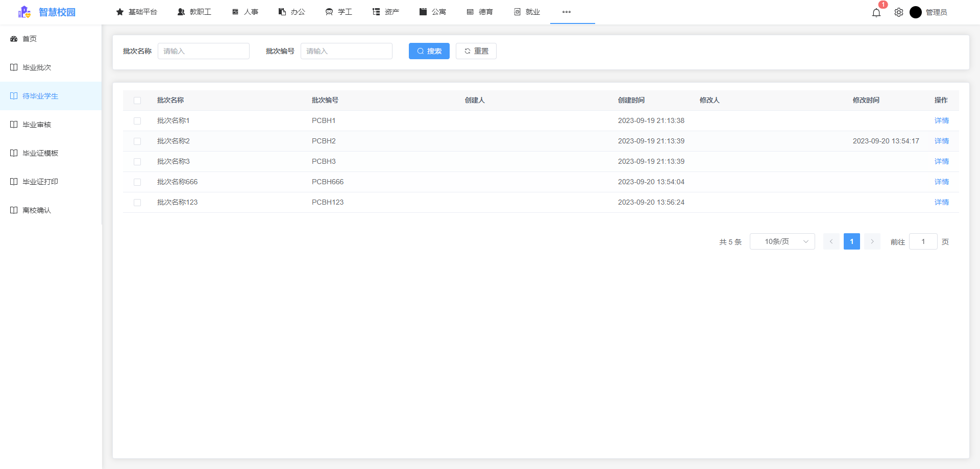Check the checkbox for 批次名称666 row
Screen dimensions: 980x469
[137, 182]
